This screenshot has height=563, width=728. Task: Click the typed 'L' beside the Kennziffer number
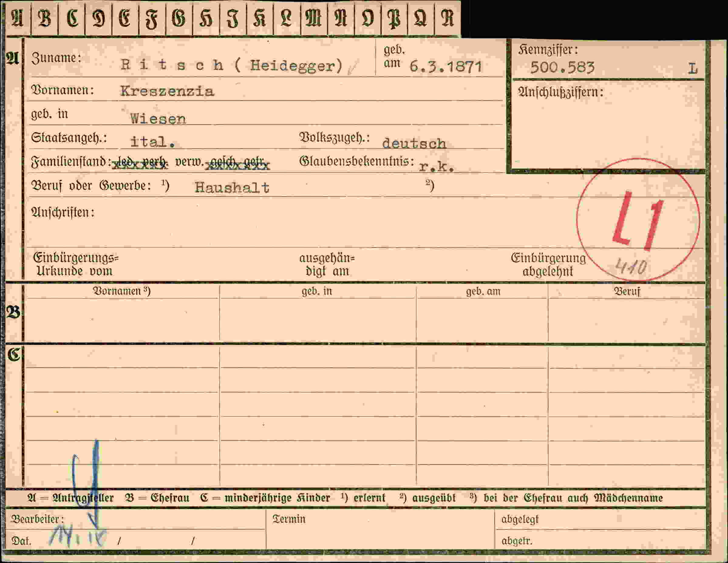click(693, 69)
